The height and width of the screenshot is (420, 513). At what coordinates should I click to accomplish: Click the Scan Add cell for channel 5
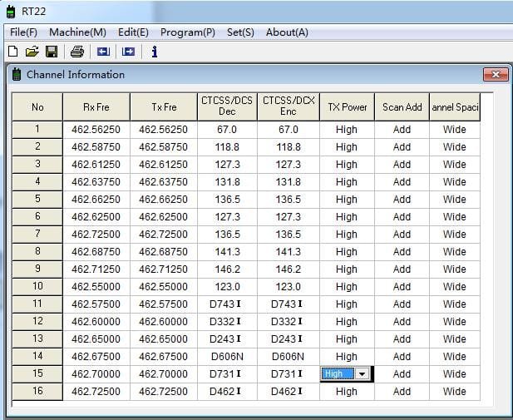402,200
